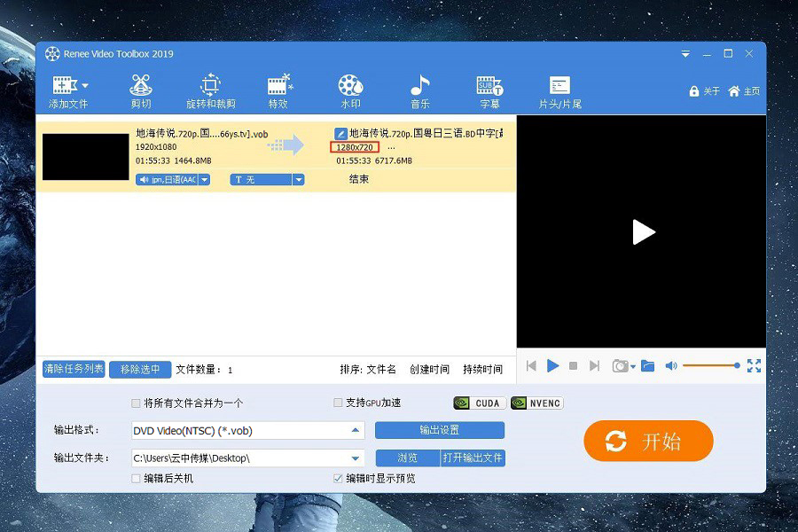This screenshot has height=532, width=798.
Task: Play video with the large preview play button
Action: click(644, 232)
